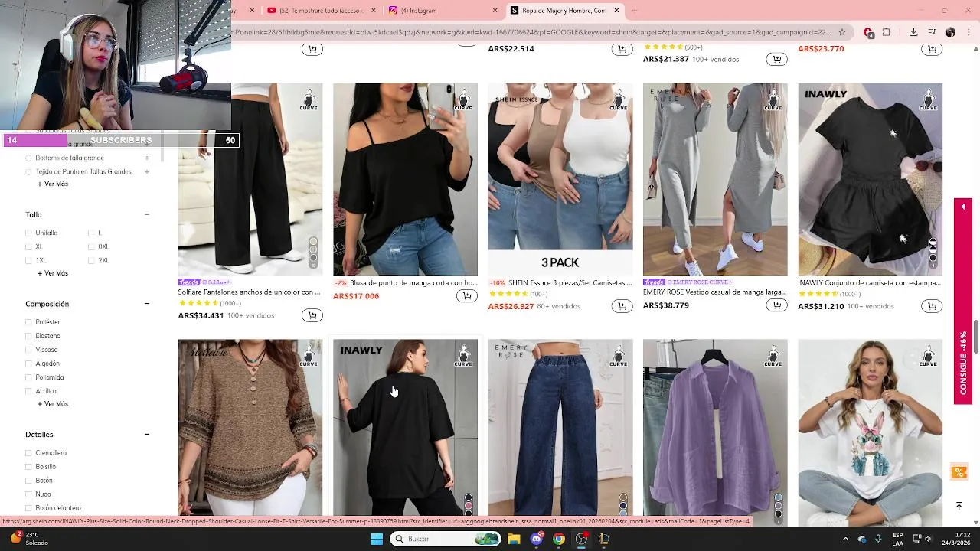This screenshot has height=551, width=980.
Task: Show more options under Composición
Action: (x=53, y=404)
